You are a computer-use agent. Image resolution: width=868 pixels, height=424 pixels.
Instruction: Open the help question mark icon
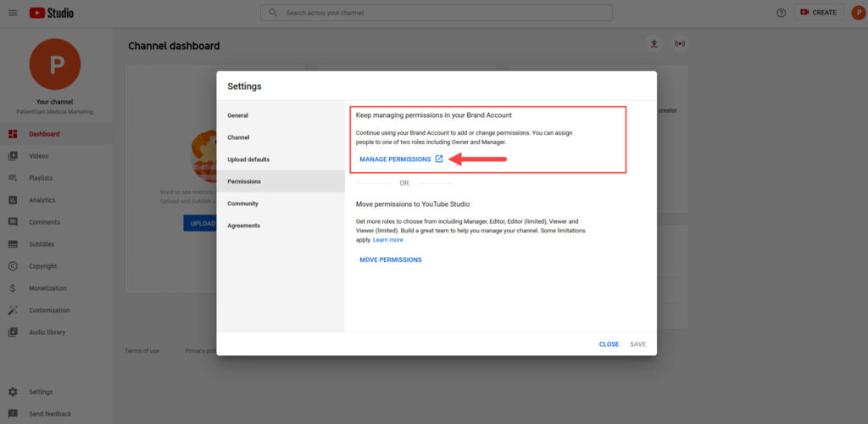781,13
